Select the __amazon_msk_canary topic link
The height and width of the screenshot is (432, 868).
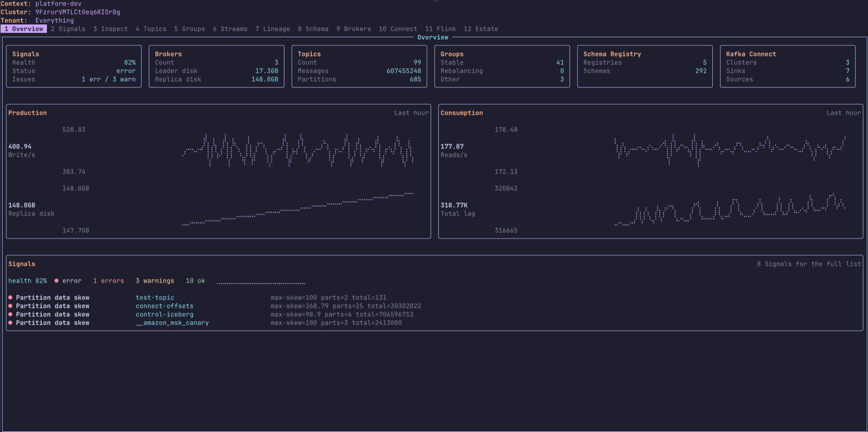pos(172,323)
